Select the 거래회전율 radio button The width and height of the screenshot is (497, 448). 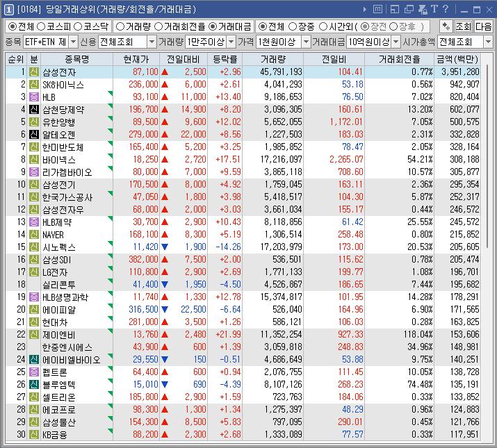(158, 26)
